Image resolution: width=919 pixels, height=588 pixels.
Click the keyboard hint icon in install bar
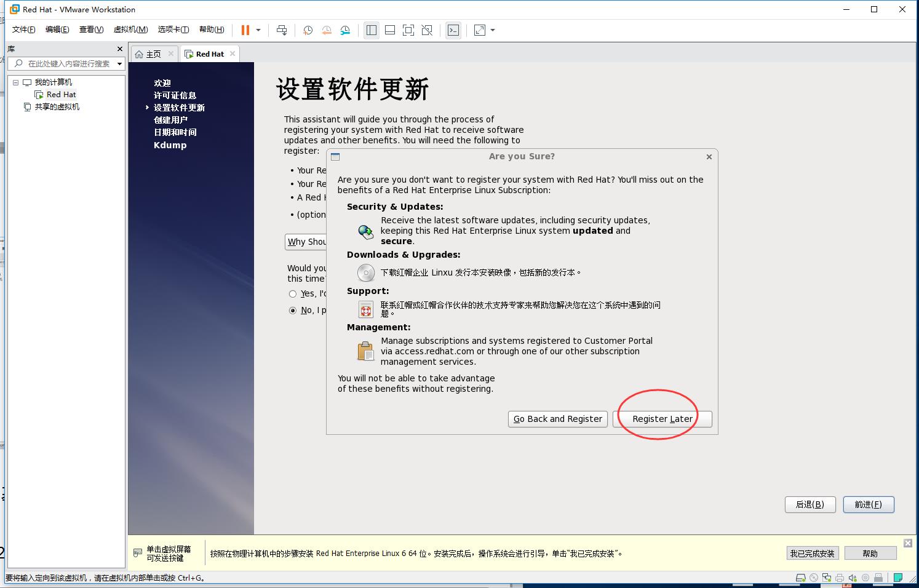click(x=138, y=553)
